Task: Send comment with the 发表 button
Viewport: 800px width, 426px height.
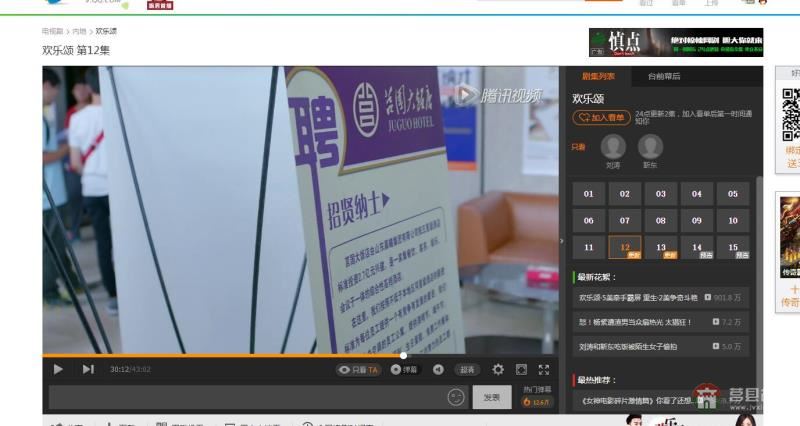Action: (492, 397)
